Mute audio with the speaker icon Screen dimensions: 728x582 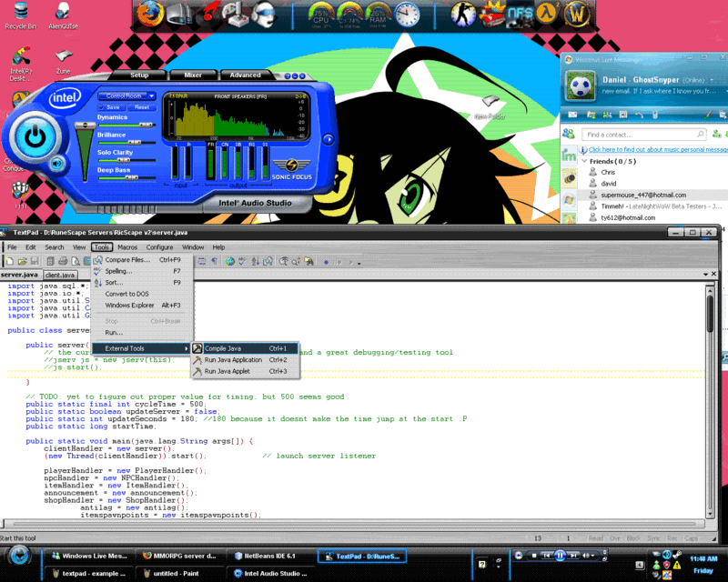(x=57, y=164)
